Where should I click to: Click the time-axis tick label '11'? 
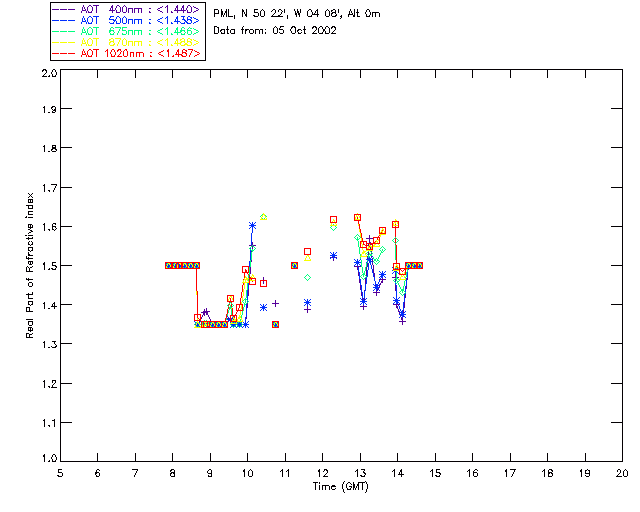pyautogui.click(x=285, y=473)
